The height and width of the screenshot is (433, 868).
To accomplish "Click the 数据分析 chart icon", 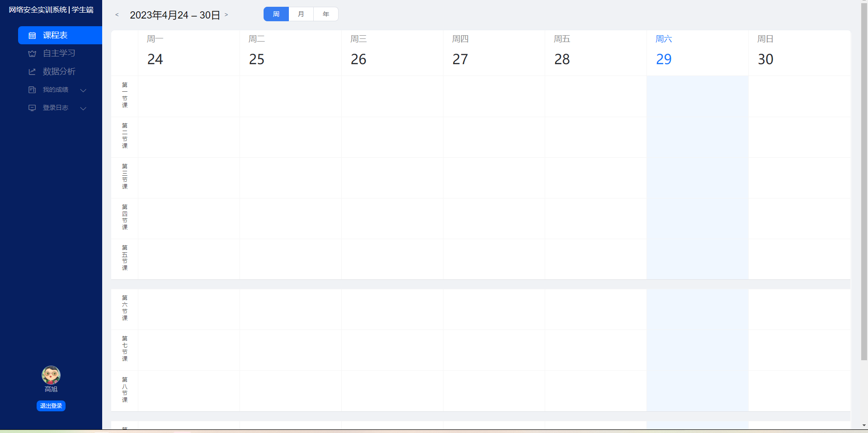I will [x=32, y=71].
